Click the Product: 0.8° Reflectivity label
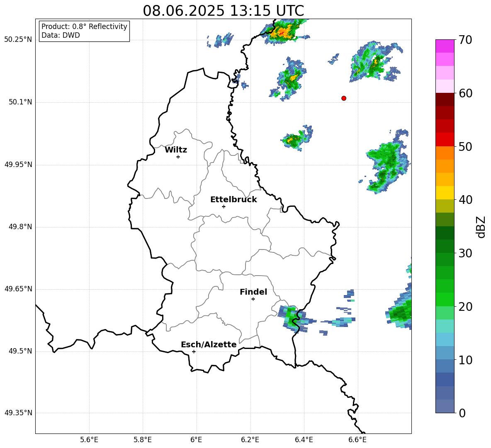The image size is (491, 448). (x=84, y=27)
